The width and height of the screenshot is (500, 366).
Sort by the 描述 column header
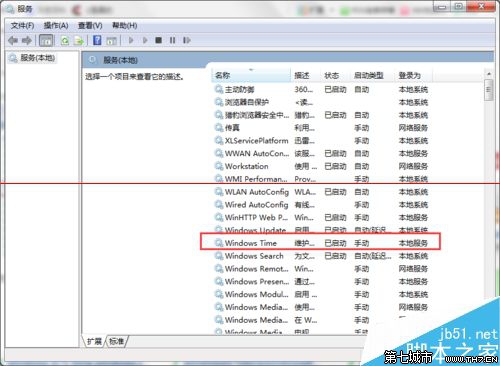point(306,75)
